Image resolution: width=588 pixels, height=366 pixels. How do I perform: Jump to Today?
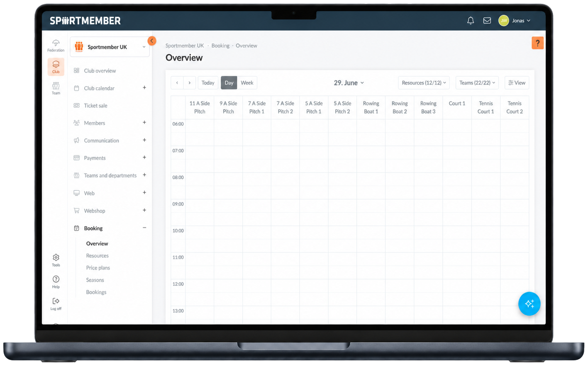(208, 82)
